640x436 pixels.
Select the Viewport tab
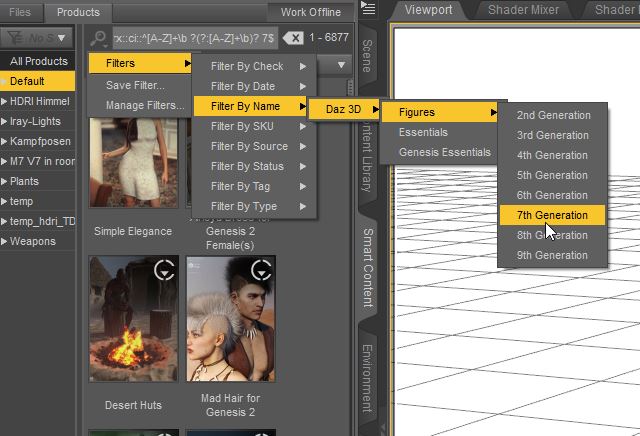pyautogui.click(x=428, y=10)
